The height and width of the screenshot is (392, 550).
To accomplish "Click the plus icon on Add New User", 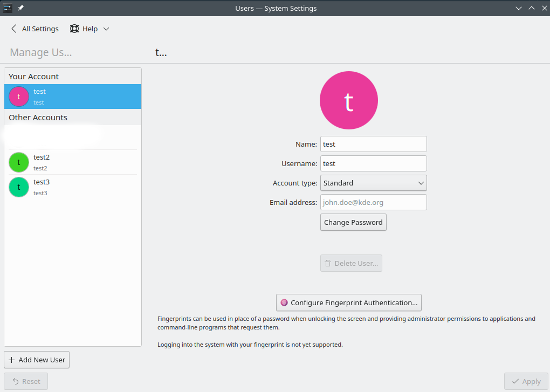I will [x=12, y=360].
